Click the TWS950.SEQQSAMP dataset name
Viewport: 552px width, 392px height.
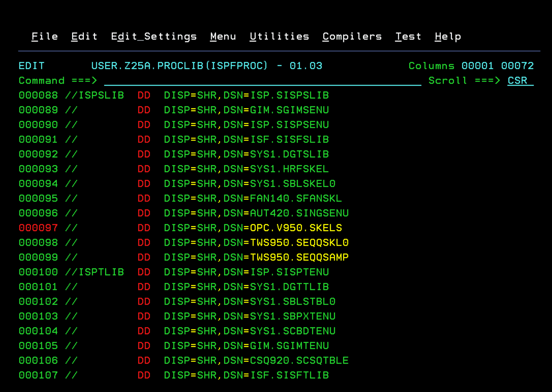click(x=299, y=258)
